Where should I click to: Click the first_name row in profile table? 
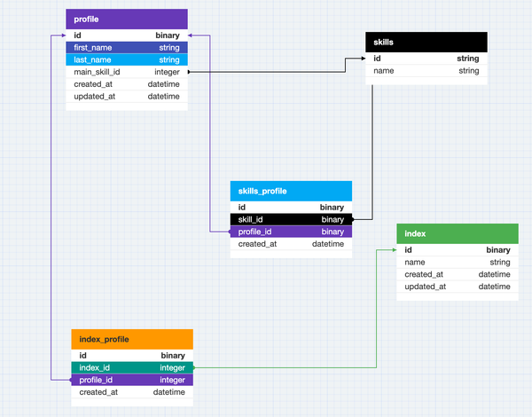point(127,47)
